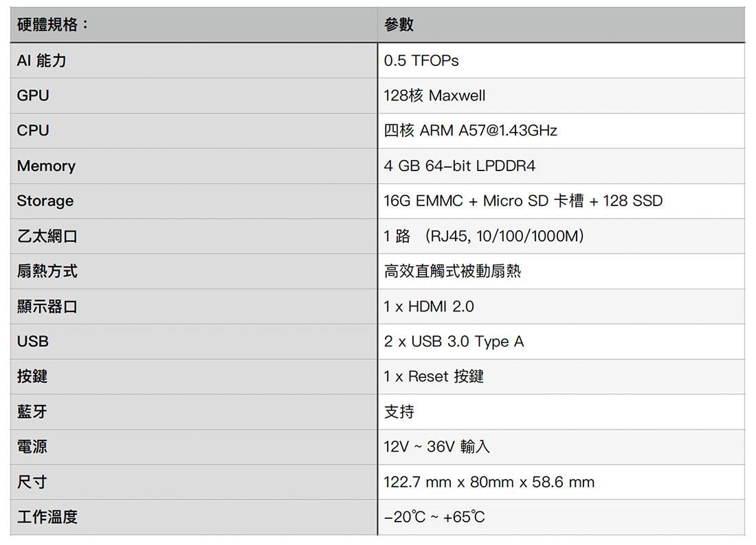Screen dimensions: 756x545
Task: Click the 1 x HDMI 2.0 value
Action: 429,307
